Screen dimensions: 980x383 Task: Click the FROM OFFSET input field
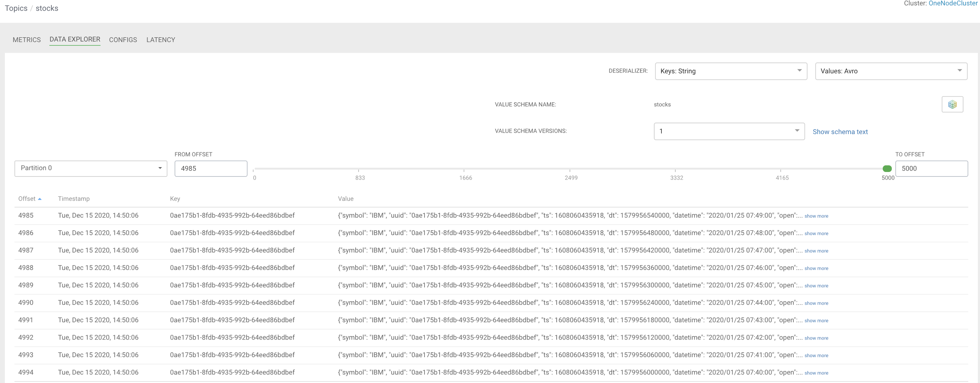tap(211, 168)
